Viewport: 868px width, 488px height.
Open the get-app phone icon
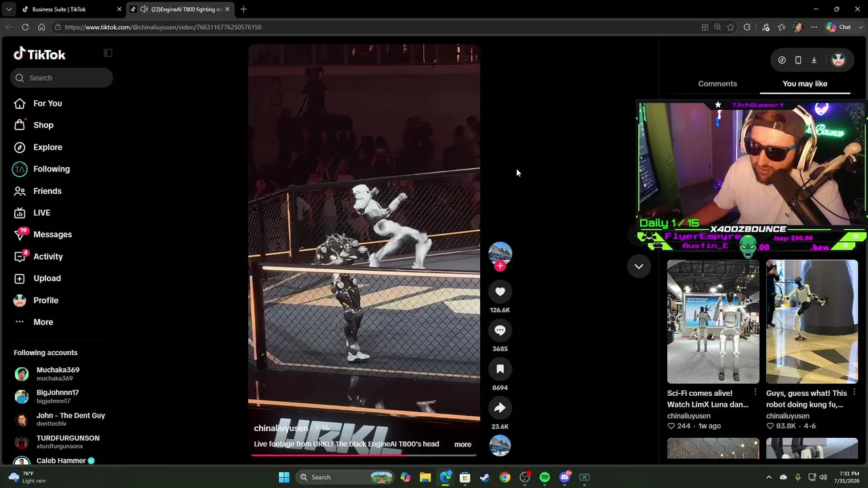(798, 60)
